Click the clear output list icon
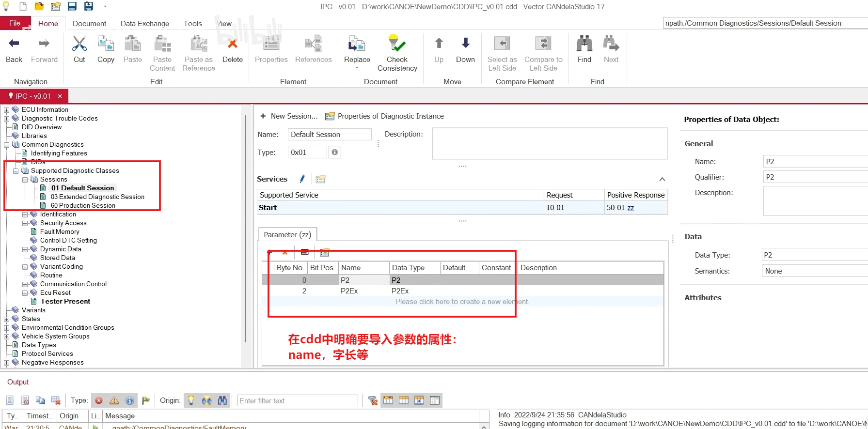The height and width of the screenshot is (429, 868). click(x=56, y=400)
